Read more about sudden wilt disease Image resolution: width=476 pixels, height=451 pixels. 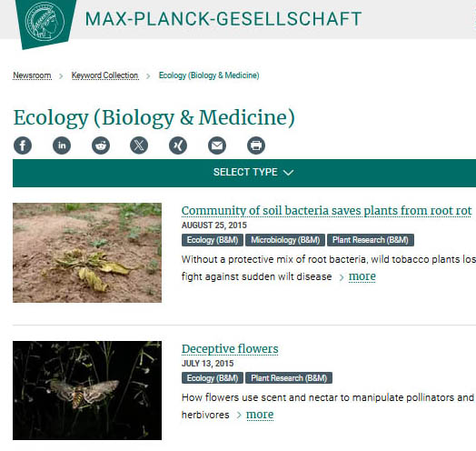[362, 276]
